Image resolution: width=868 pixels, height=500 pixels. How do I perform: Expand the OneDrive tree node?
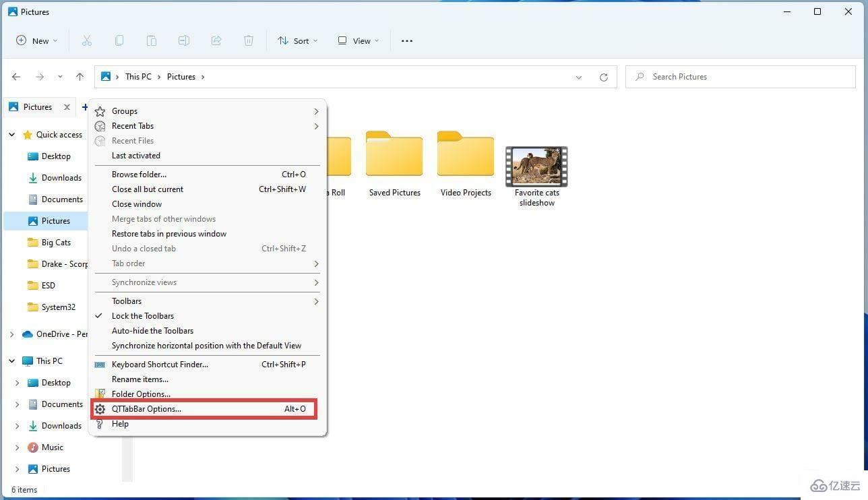tap(11, 334)
